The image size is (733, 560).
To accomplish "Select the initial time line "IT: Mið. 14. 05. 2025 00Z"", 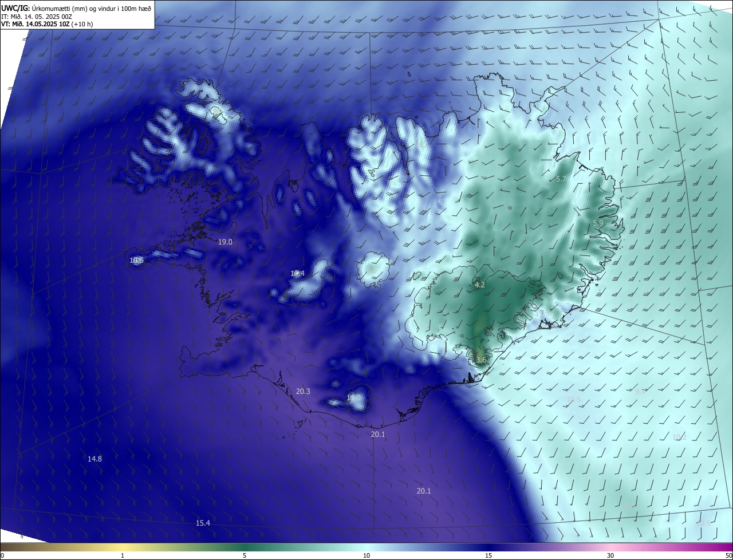I will 37,17.
